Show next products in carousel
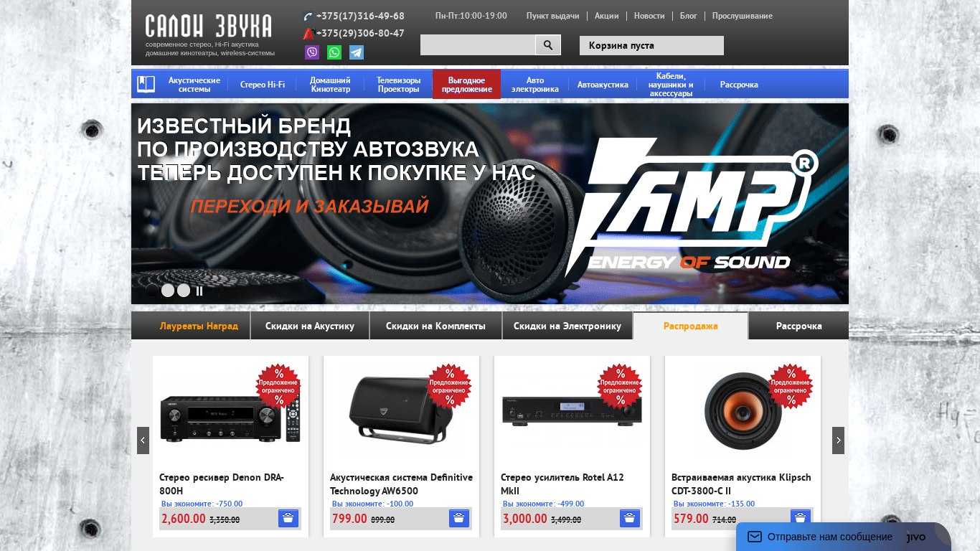 pos(838,441)
